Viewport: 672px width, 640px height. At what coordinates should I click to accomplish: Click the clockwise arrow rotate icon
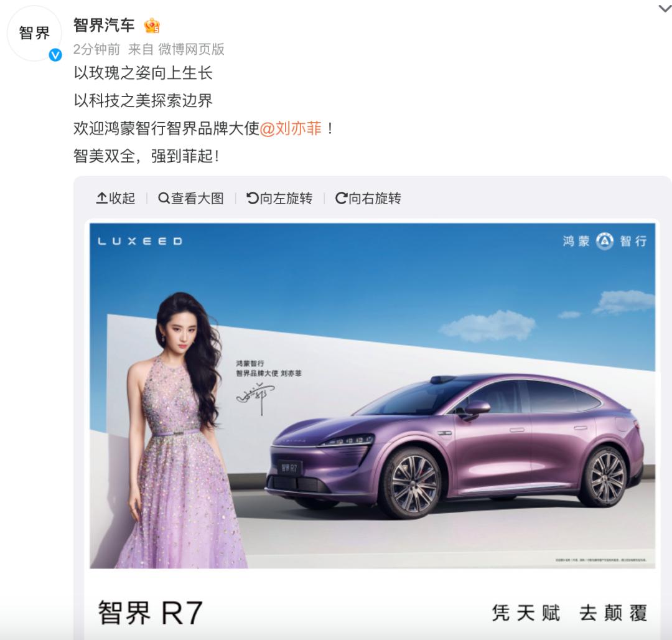(x=341, y=198)
